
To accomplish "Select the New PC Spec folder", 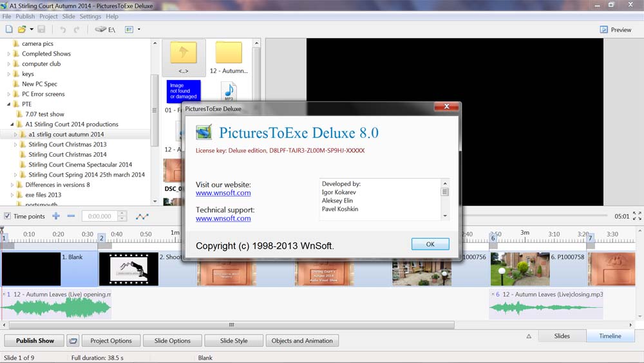I will click(39, 84).
